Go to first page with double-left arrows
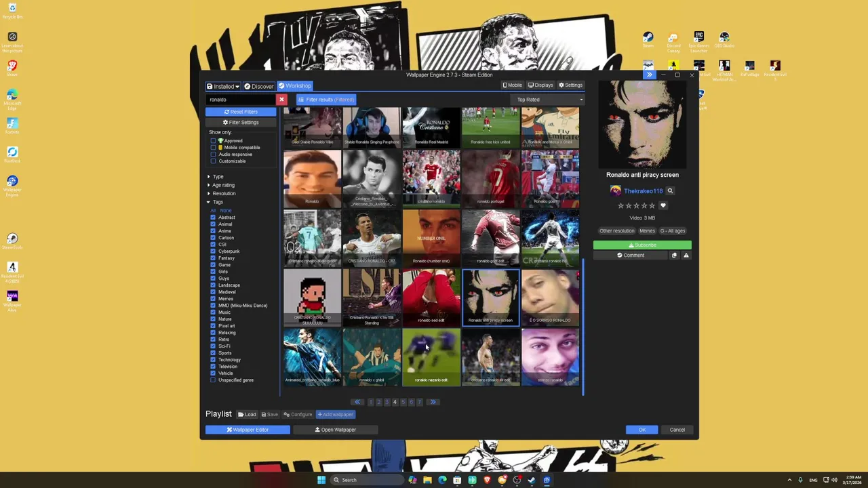Viewport: 868px width, 488px height. (357, 402)
